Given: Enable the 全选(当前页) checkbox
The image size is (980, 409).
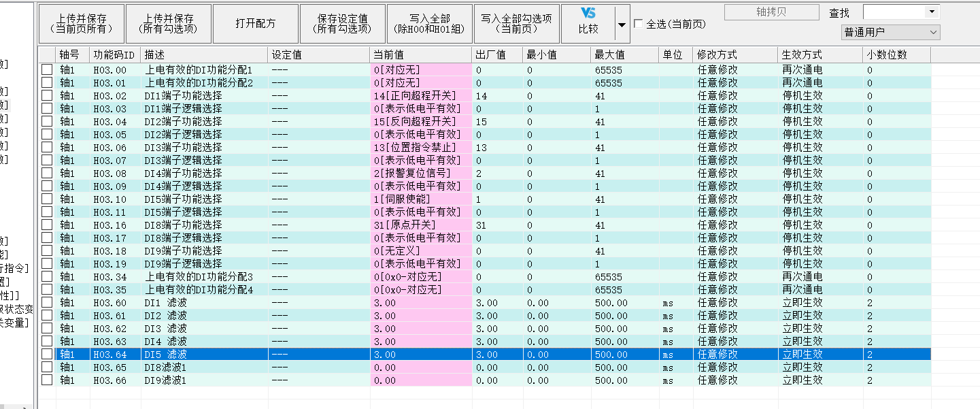Looking at the screenshot, I should coord(638,24).
